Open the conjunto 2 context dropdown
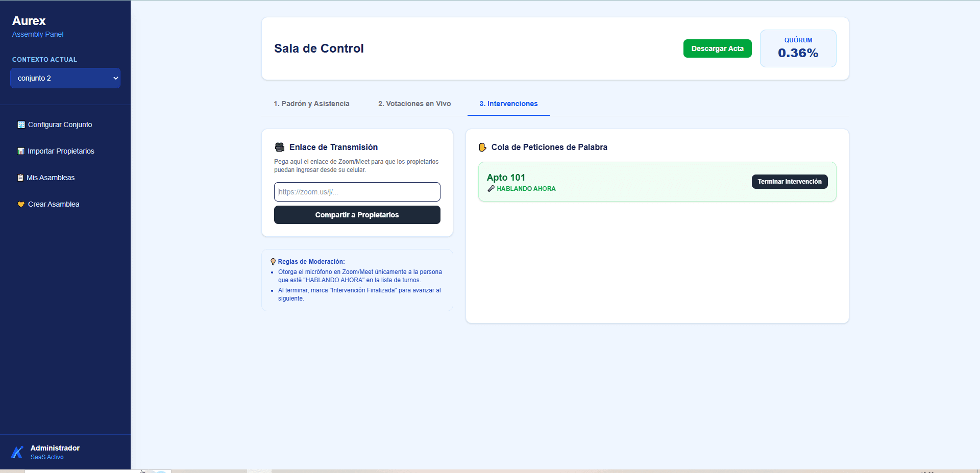Viewport: 980px width, 473px height. 65,78
